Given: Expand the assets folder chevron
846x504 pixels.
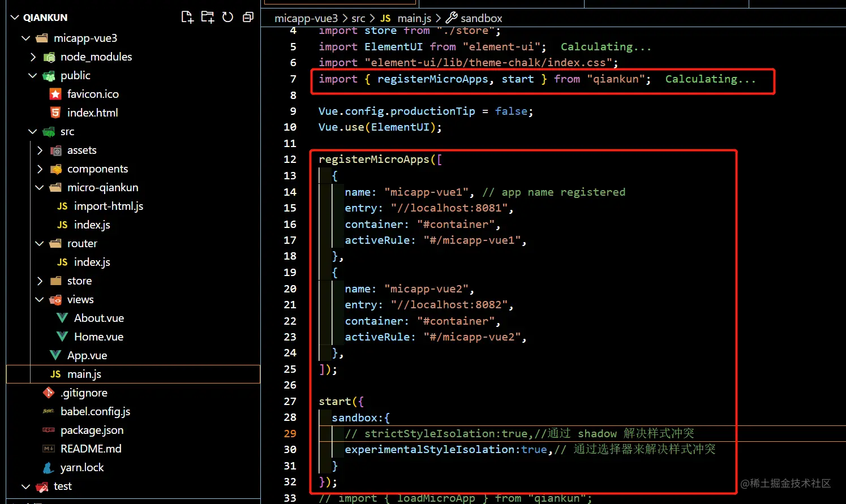Looking at the screenshot, I should (40, 150).
